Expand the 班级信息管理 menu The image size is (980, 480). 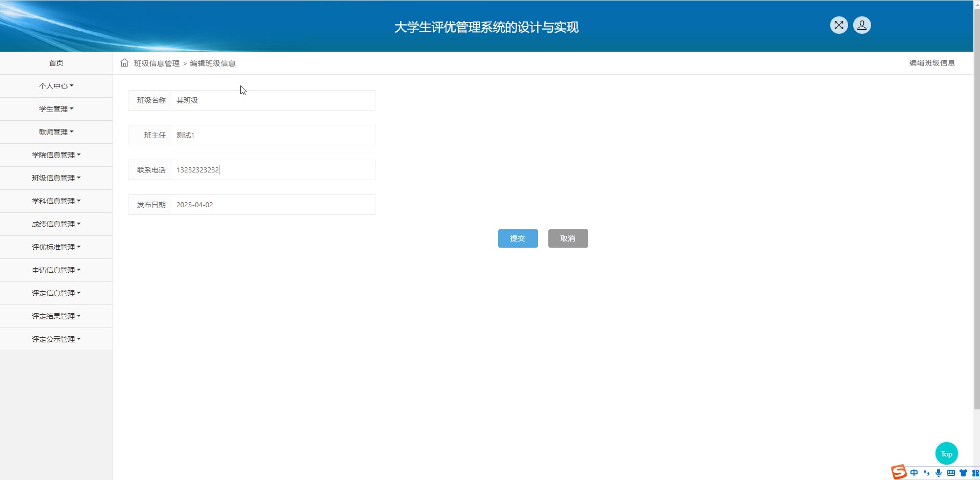(56, 178)
